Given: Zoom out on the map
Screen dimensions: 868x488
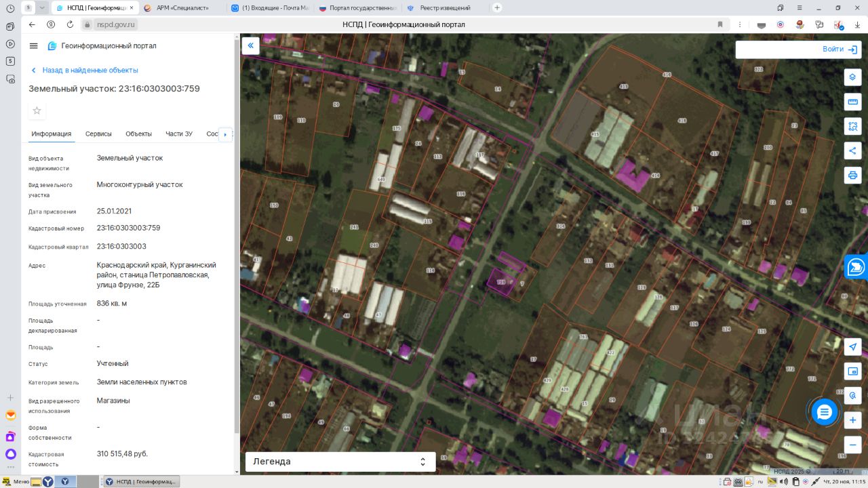Looking at the screenshot, I should coord(852,445).
